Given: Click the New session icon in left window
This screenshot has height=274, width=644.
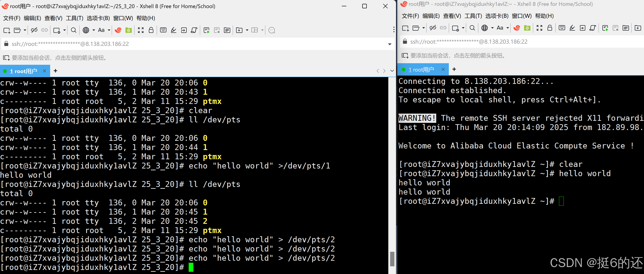Looking at the screenshot, I should [7, 30].
